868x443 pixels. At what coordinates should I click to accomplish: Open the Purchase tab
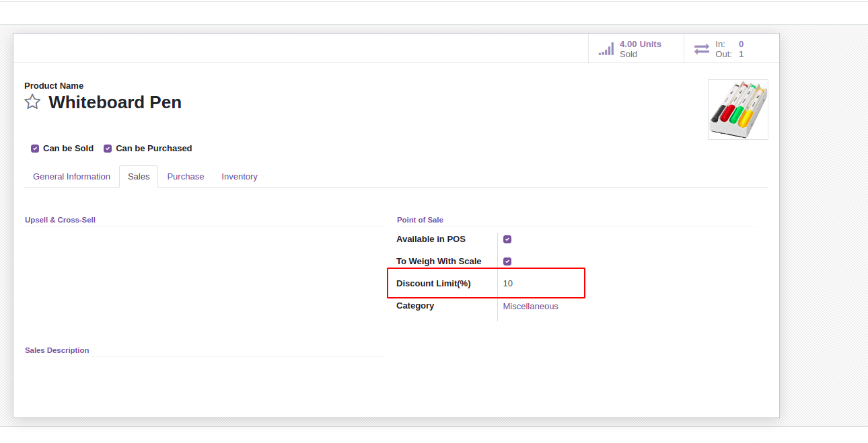pyautogui.click(x=186, y=177)
